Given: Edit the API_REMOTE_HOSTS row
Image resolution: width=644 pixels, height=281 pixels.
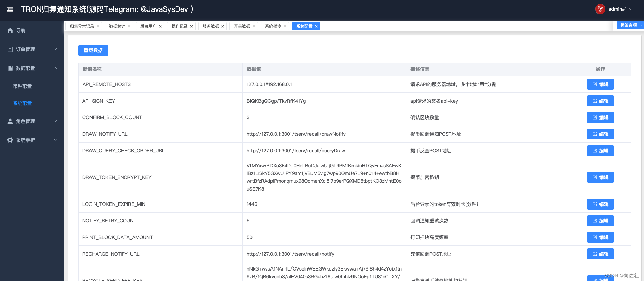Looking at the screenshot, I should pos(600,84).
